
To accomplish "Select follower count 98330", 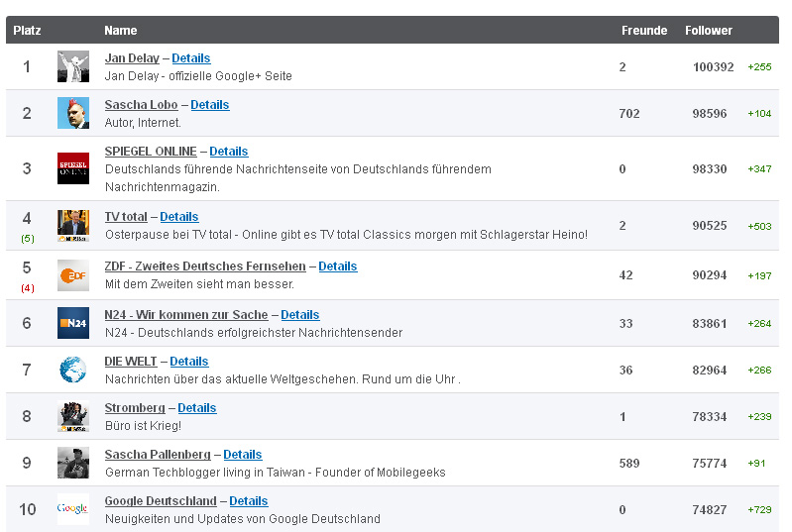I will pos(710,168).
